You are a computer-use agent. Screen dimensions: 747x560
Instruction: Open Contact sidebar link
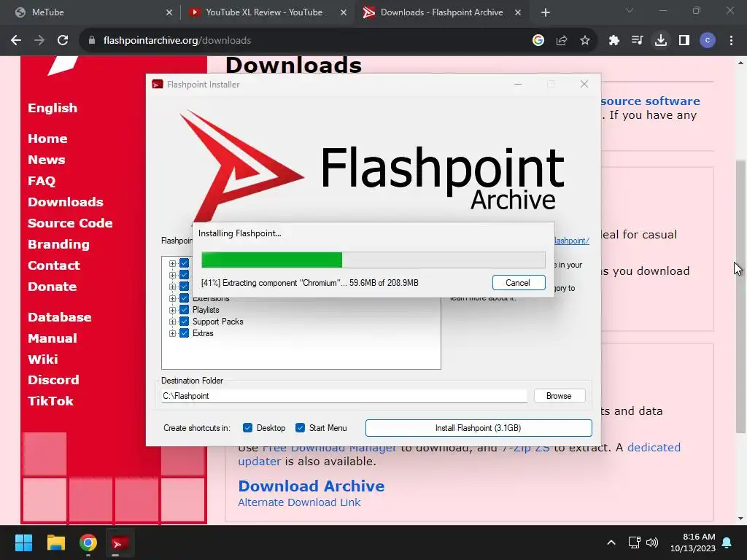tap(54, 265)
